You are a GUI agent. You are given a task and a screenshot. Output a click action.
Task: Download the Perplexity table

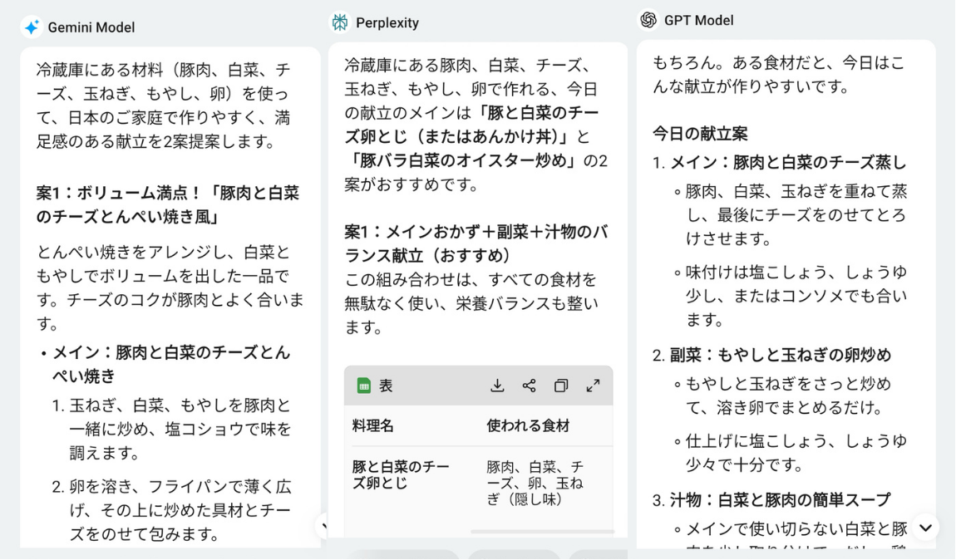pyautogui.click(x=497, y=386)
